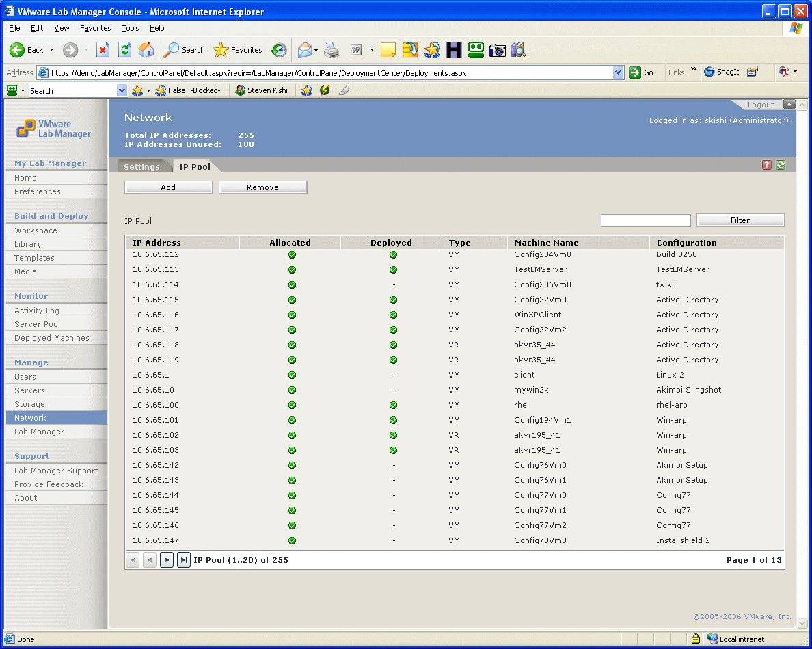Viewport: 812px width, 649px height.
Task: Switch to the Settings tab
Action: [141, 167]
